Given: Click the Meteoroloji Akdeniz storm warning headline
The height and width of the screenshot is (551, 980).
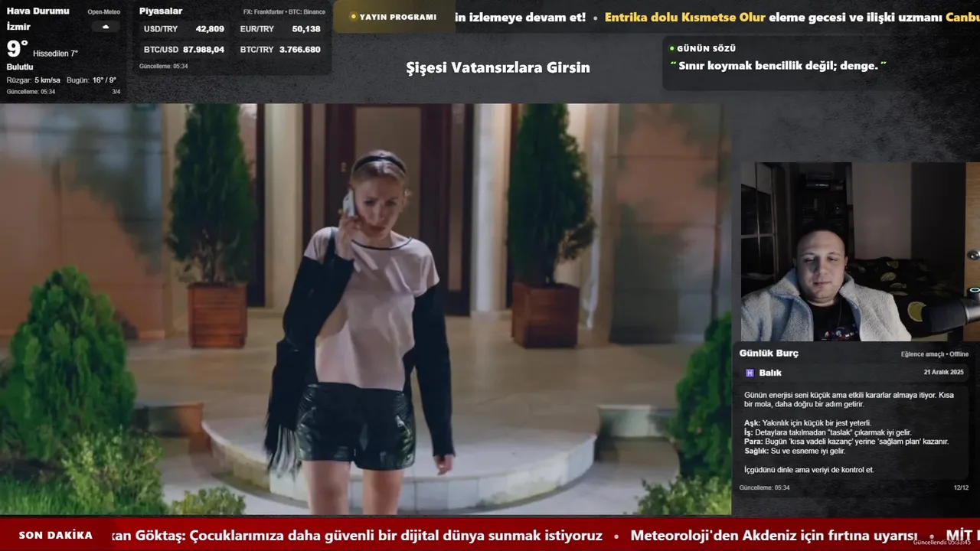Looking at the screenshot, I should (x=774, y=536).
